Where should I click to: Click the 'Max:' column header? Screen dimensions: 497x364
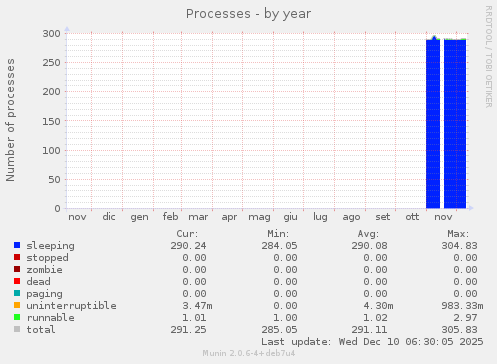tap(458, 234)
